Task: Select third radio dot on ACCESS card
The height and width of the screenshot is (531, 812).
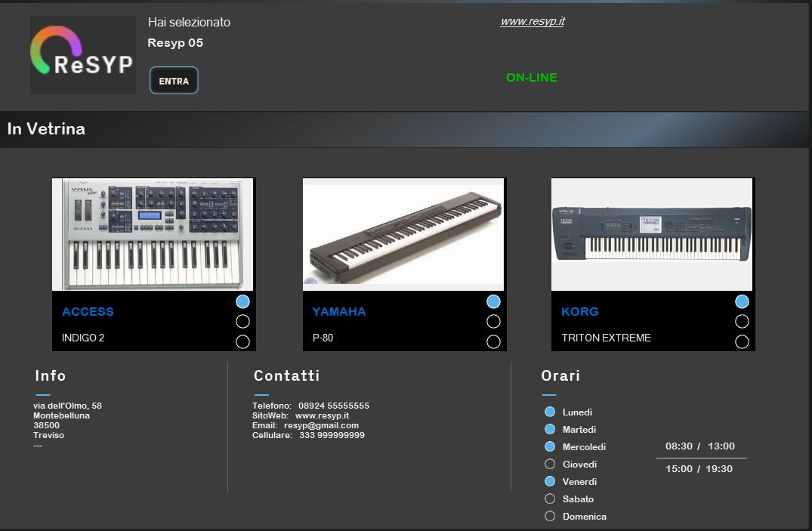Action: click(243, 342)
